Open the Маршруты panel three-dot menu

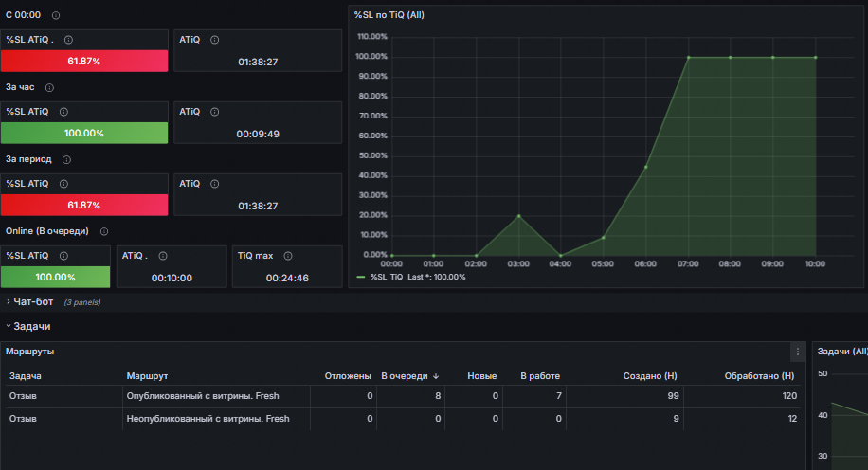click(798, 352)
